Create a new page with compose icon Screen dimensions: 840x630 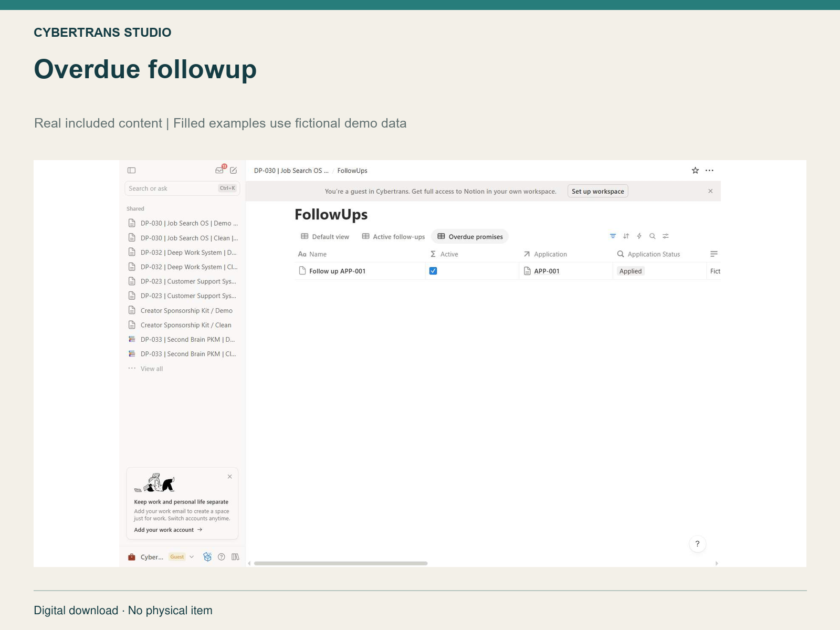click(234, 170)
